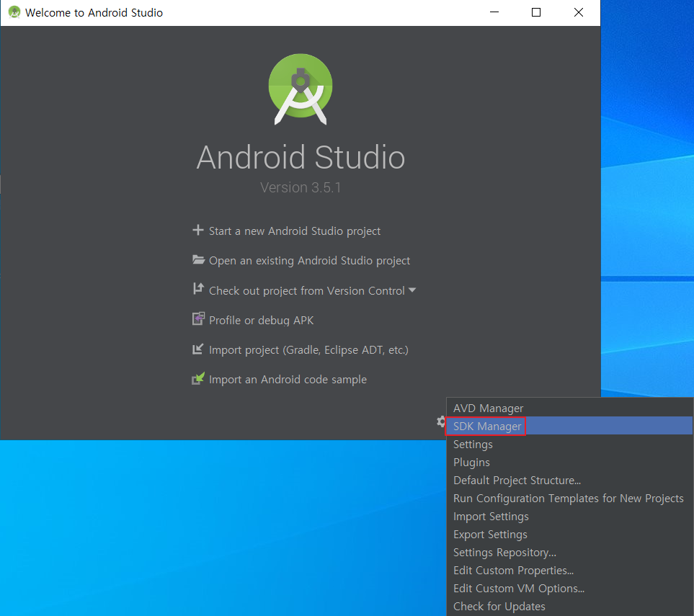
Task: Expand the Version Control dropdown arrow
Action: [x=412, y=290]
